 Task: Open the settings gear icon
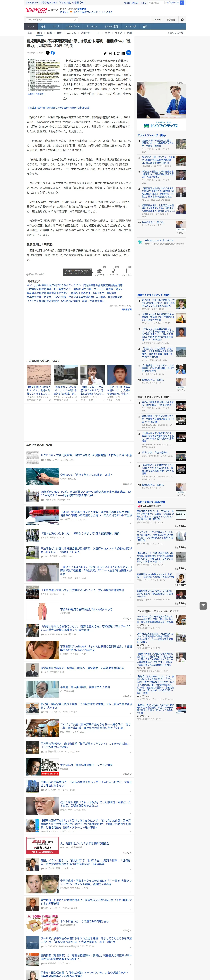point(182,20)
